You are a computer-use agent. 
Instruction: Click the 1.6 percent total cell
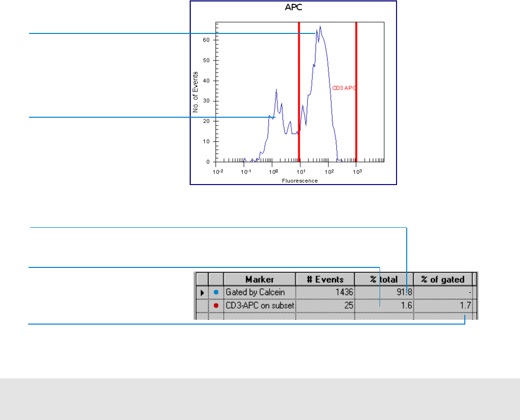(x=384, y=305)
